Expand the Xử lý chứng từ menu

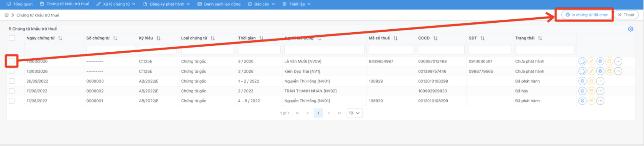(x=116, y=4)
